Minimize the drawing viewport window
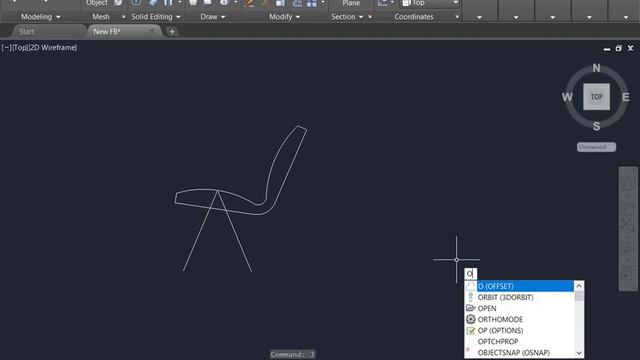Viewport: 640px width, 360px height. pyautogui.click(x=607, y=48)
